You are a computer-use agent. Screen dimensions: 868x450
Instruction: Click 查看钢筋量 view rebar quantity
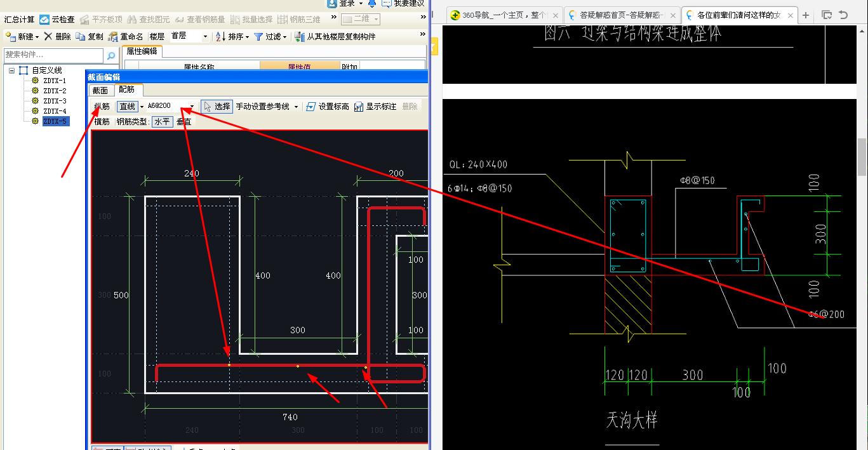(x=199, y=20)
